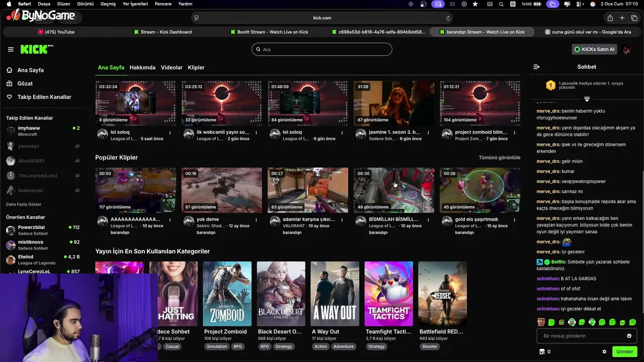Open the Battlefield REDSEC category cover
This screenshot has height=362, width=644.
pyautogui.click(x=442, y=294)
